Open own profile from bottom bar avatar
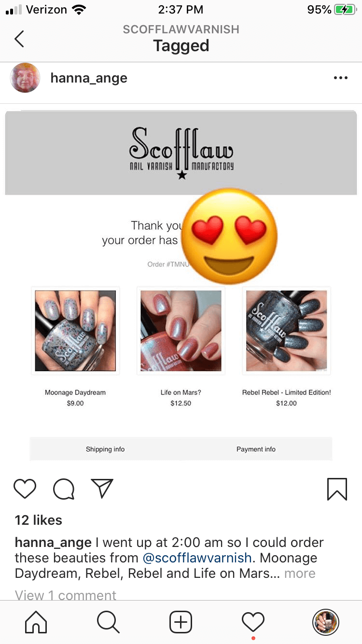Image resolution: width=362 pixels, height=644 pixels. (x=326, y=622)
